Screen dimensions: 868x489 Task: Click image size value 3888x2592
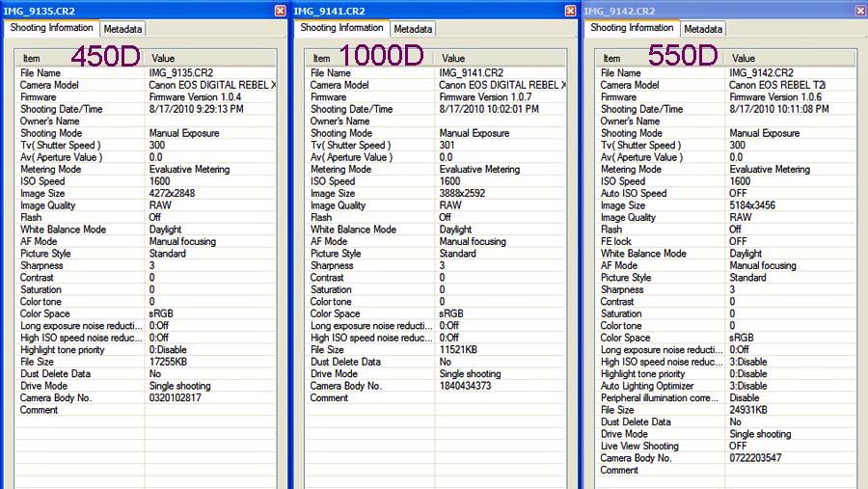pyautogui.click(x=462, y=193)
